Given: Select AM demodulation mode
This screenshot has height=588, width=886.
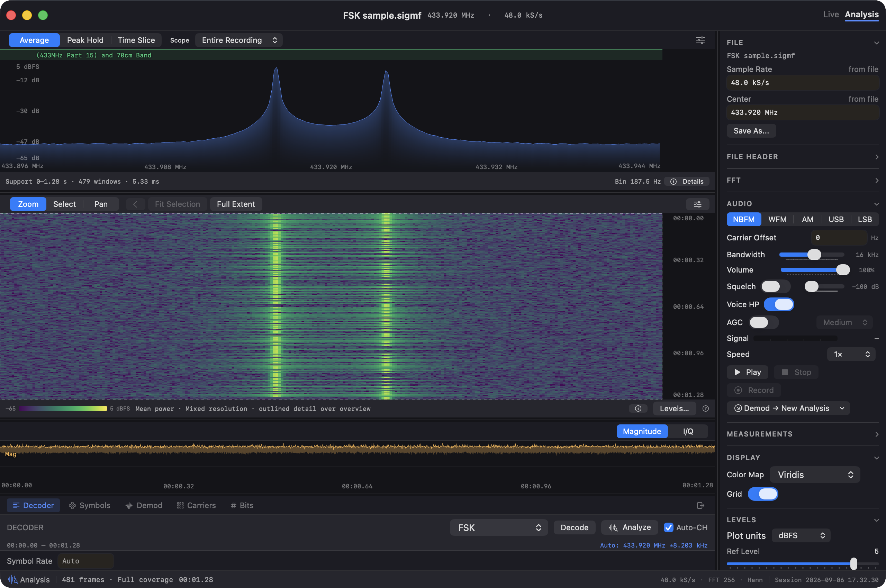Looking at the screenshot, I should pyautogui.click(x=807, y=219).
